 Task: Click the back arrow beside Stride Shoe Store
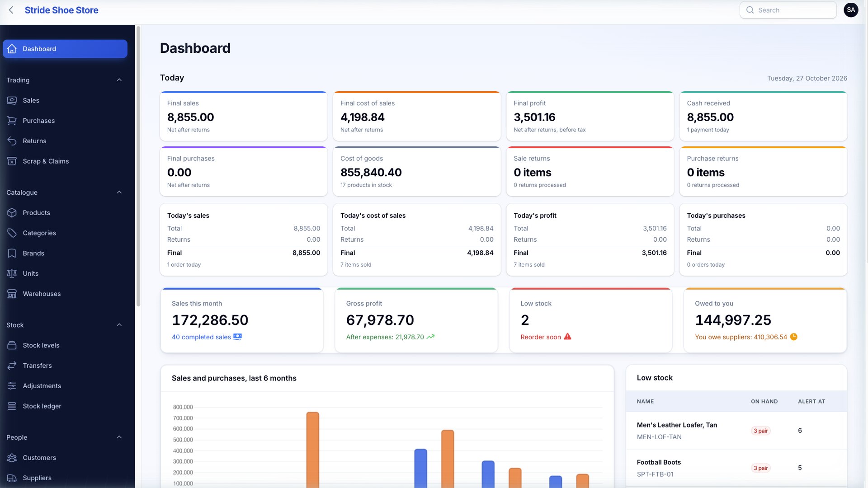(11, 10)
